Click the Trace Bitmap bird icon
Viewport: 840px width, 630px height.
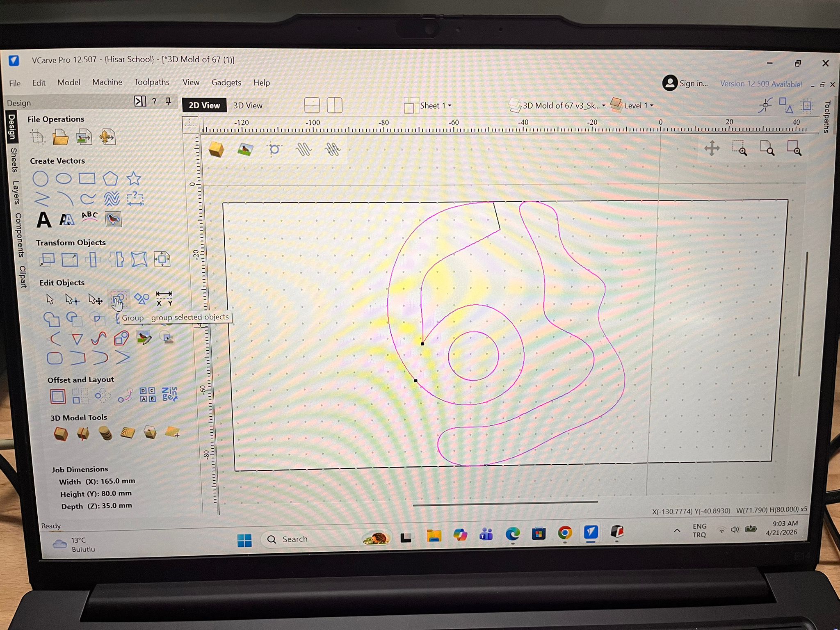(x=113, y=219)
